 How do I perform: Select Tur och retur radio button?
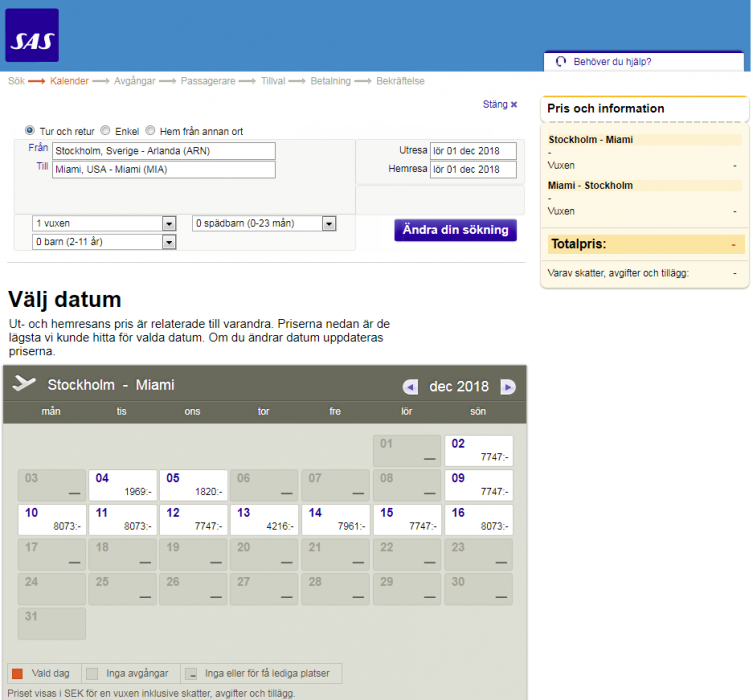(30, 130)
